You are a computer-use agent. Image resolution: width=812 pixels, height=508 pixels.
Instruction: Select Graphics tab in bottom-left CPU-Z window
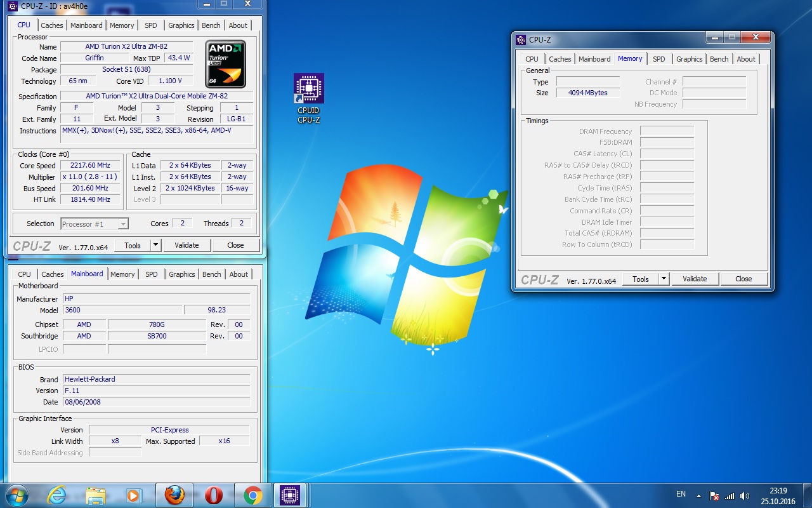tap(182, 274)
